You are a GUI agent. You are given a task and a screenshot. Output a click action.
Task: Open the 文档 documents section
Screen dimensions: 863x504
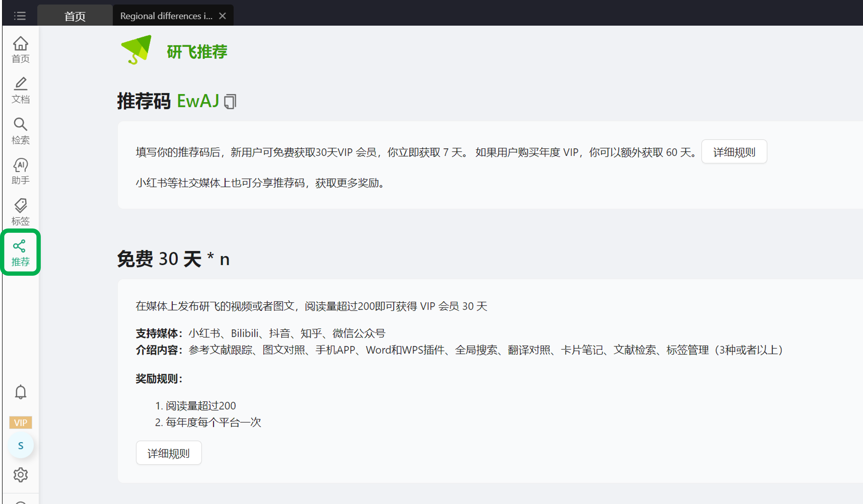tap(21, 90)
